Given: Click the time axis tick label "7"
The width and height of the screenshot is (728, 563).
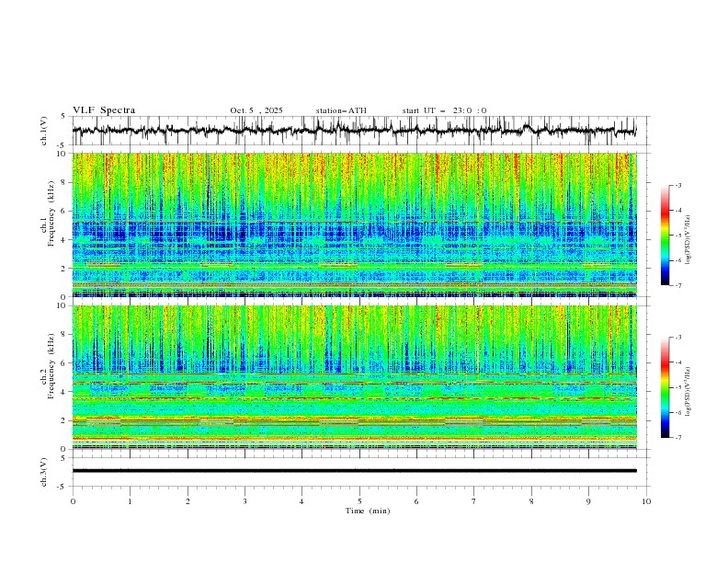Looking at the screenshot, I should click(x=474, y=501).
